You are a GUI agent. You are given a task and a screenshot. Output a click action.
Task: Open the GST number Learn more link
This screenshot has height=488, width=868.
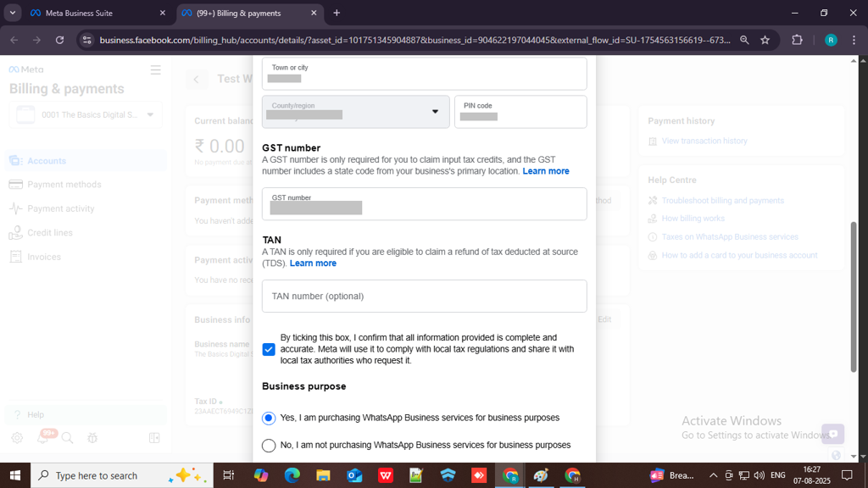[x=546, y=171]
